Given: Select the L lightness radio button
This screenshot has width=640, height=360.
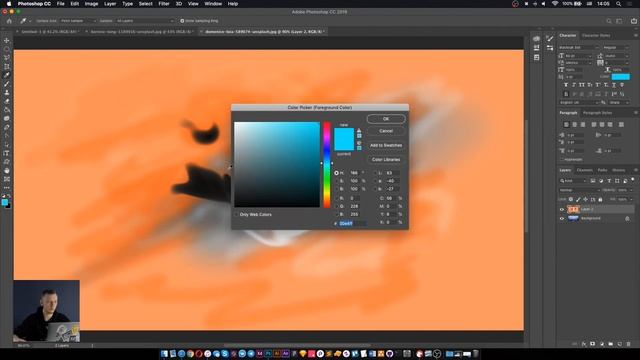Looking at the screenshot, I should (375, 173).
